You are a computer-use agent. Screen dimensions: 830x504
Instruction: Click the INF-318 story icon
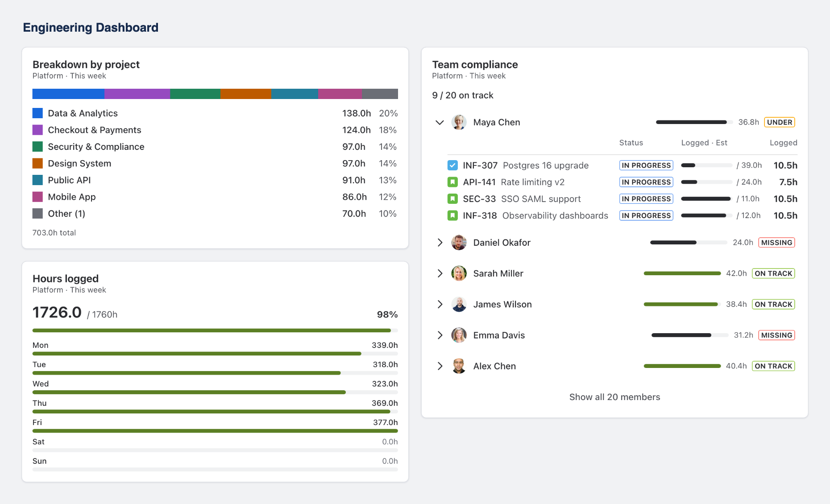(x=452, y=215)
